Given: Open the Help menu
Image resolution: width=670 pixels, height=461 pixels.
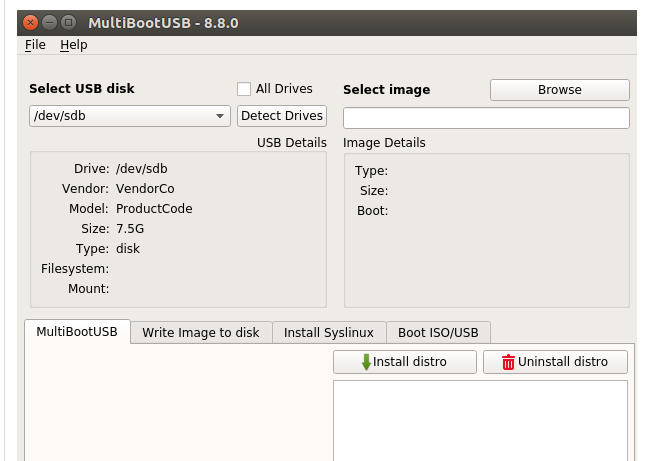Looking at the screenshot, I should pos(73,45).
